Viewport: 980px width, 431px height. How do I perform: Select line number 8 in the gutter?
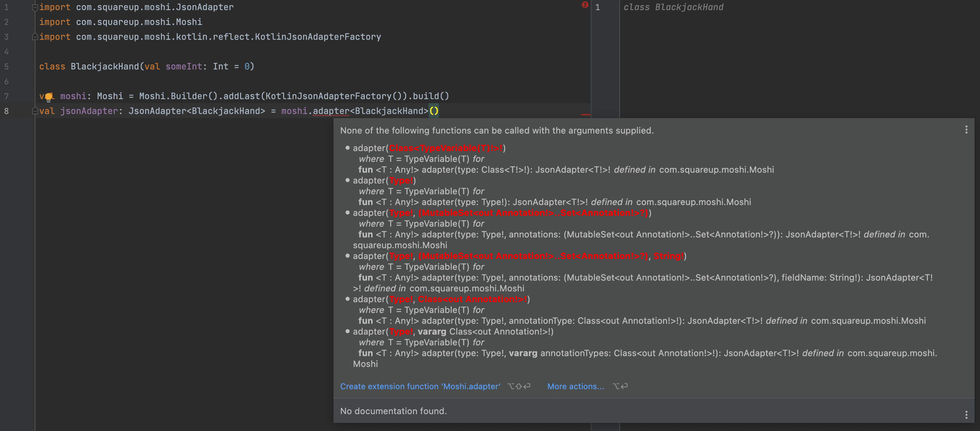(6, 111)
